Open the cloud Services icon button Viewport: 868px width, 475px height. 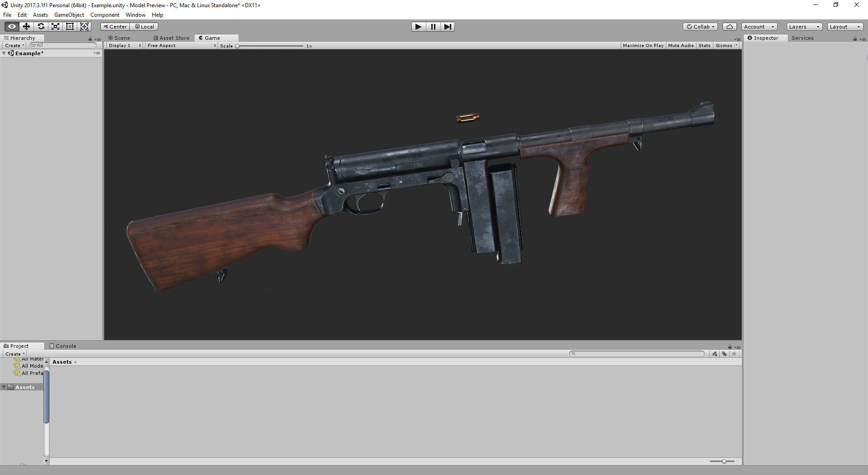tap(730, 27)
